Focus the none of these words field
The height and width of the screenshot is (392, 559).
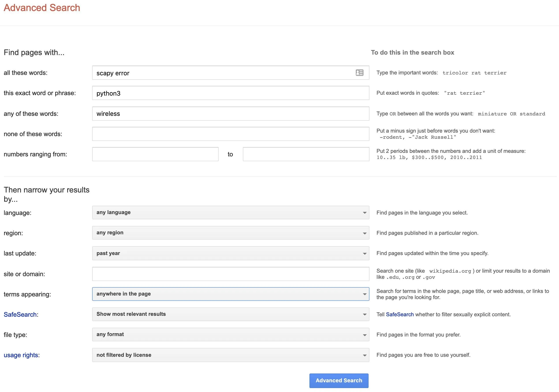[230, 134]
